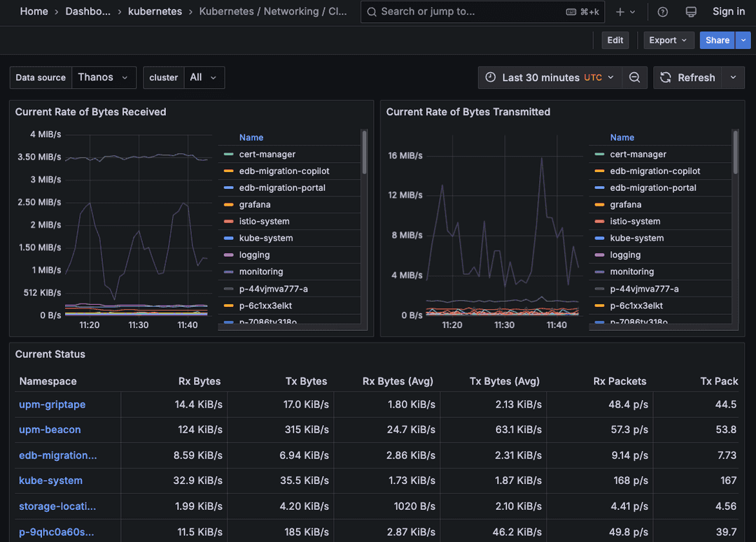Image resolution: width=756 pixels, height=542 pixels.
Task: Toggle grafana series in Bytes Received legend
Action: click(255, 205)
